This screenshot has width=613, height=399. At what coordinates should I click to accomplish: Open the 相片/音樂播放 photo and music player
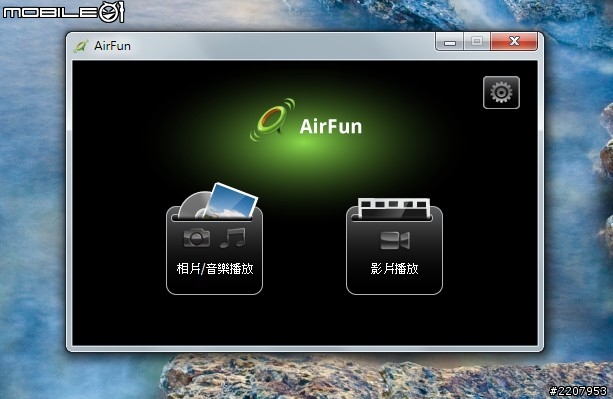pyautogui.click(x=214, y=239)
